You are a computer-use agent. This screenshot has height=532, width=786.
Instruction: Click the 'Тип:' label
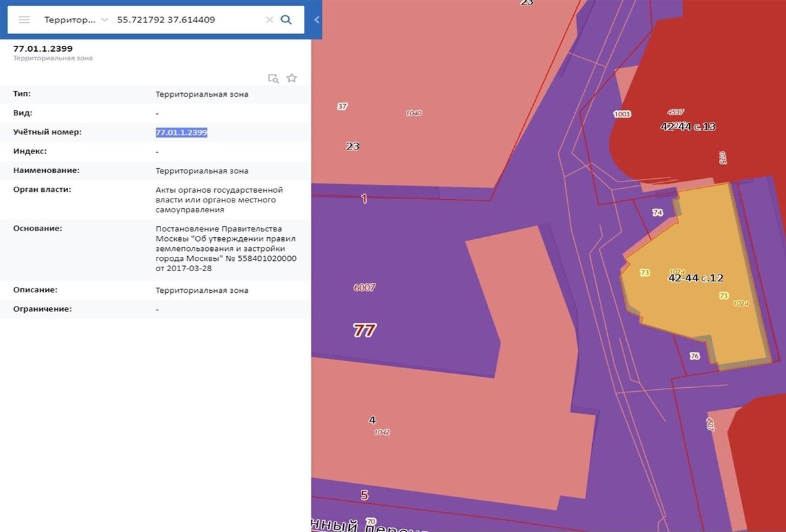coord(22,94)
